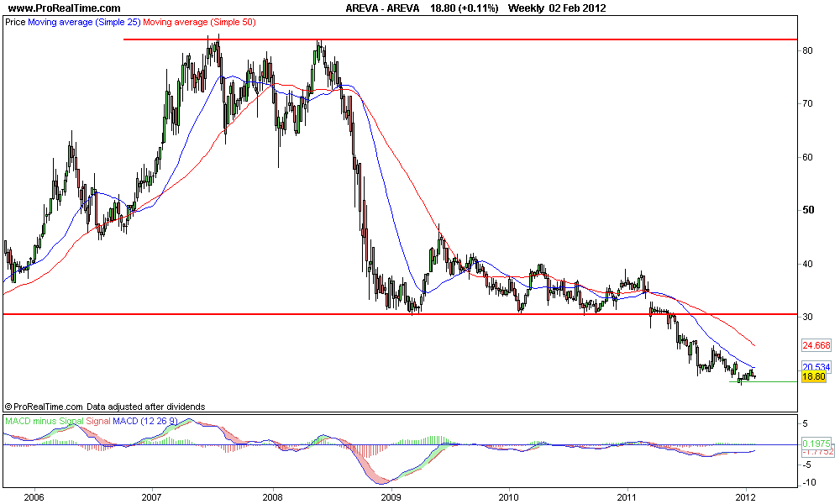Click the 2008 year axis label
The height and width of the screenshot is (504, 840).
[273, 496]
